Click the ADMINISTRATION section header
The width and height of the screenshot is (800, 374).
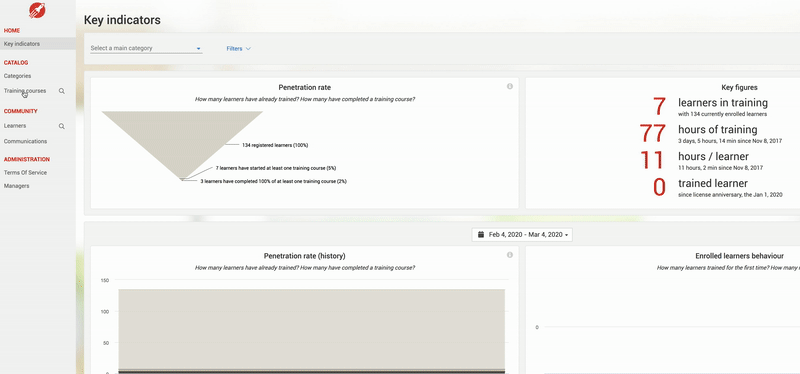point(27,159)
